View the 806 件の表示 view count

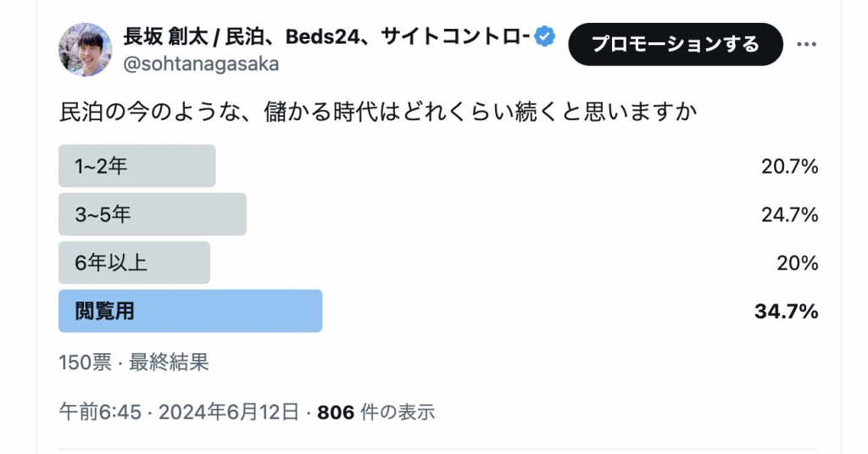[x=376, y=412]
